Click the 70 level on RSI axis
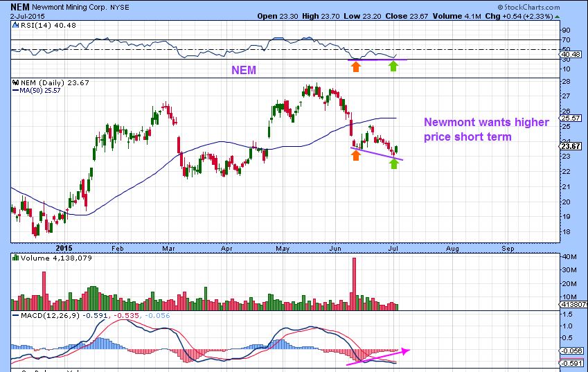 click(x=567, y=39)
